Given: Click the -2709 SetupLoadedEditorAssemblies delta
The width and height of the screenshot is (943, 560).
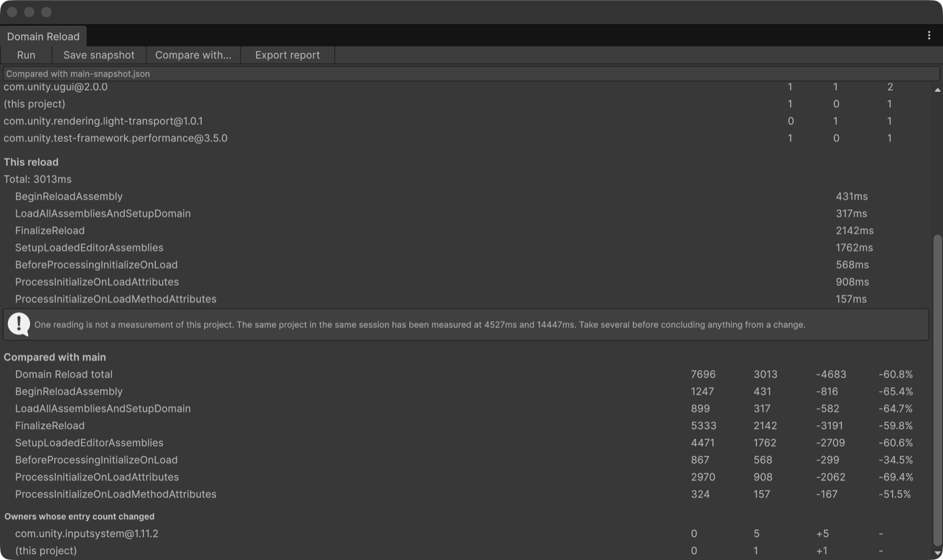Looking at the screenshot, I should point(830,442).
